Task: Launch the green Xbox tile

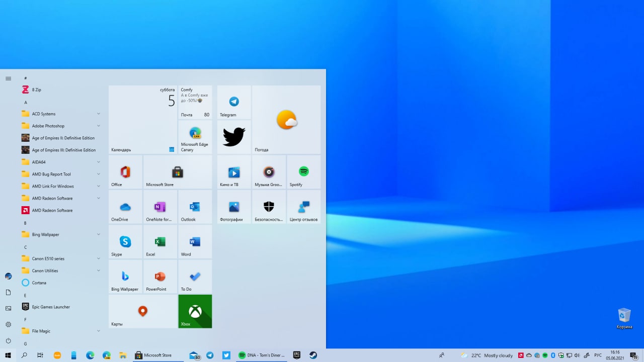Action: coord(195,311)
